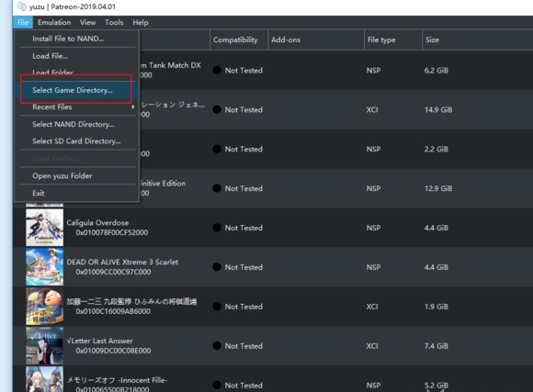Click Caligula Overdose's Not Tested compatibility dot

[217, 228]
